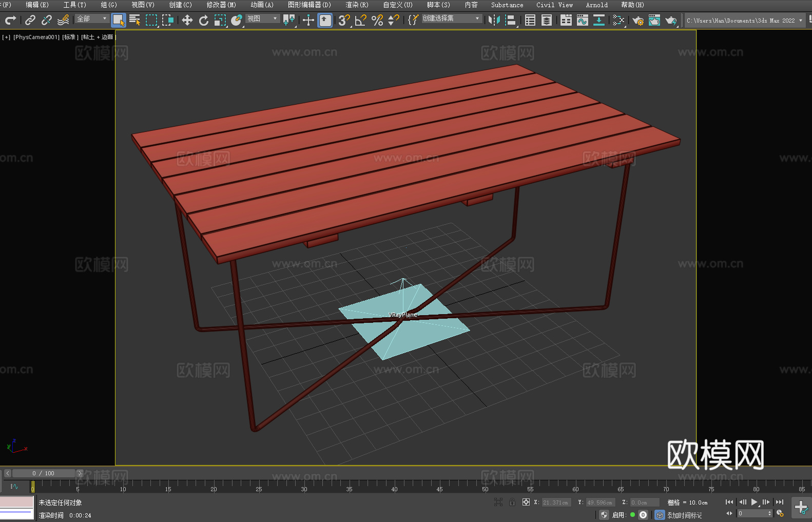
Task: Activate the Select Object tool
Action: pyautogui.click(x=119, y=21)
